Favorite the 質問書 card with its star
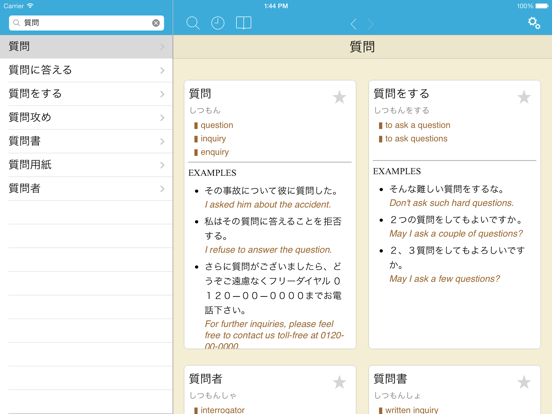 [524, 382]
